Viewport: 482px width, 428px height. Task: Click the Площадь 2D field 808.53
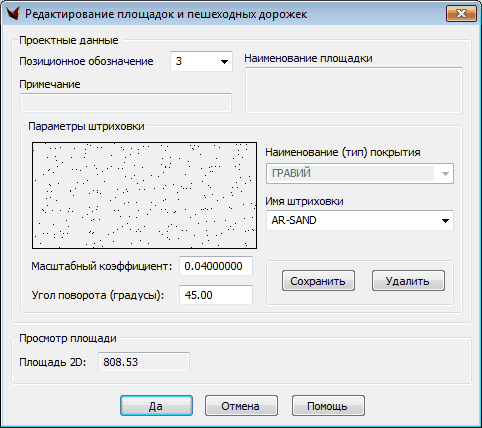coord(144,362)
